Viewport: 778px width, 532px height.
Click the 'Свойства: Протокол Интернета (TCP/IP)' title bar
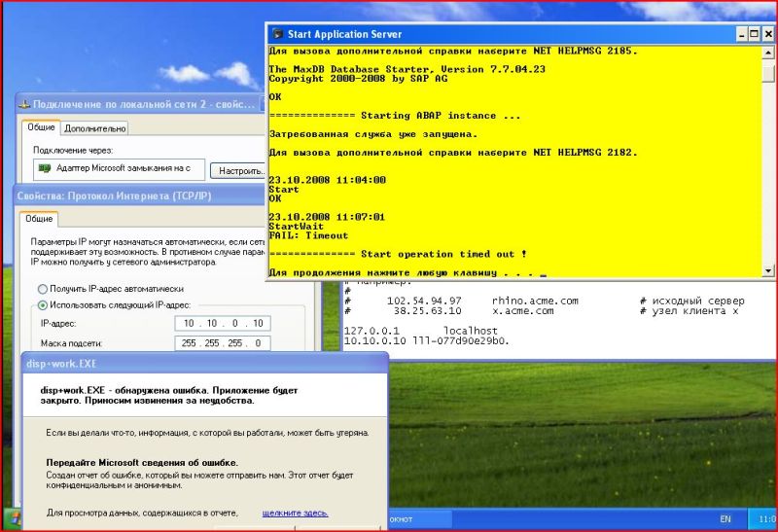click(139, 196)
